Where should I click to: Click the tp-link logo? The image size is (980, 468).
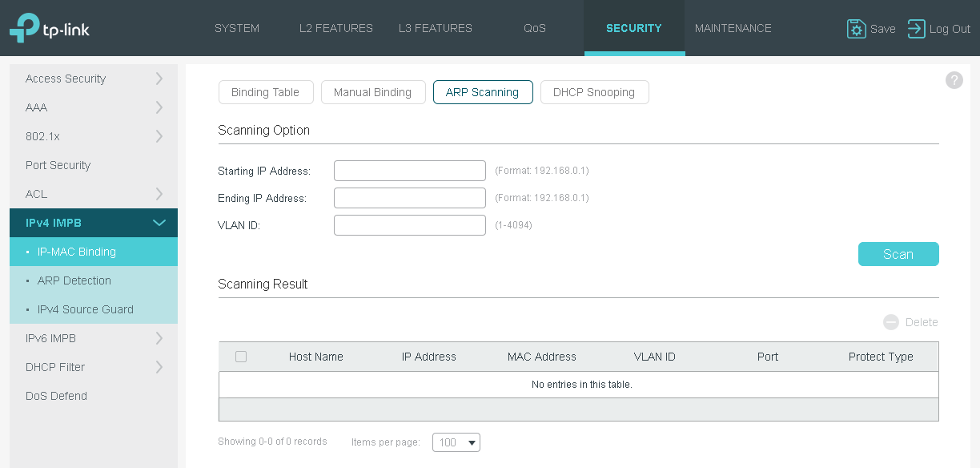coord(50,28)
